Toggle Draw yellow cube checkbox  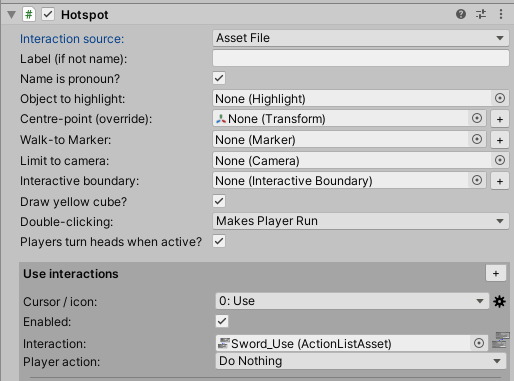(219, 201)
